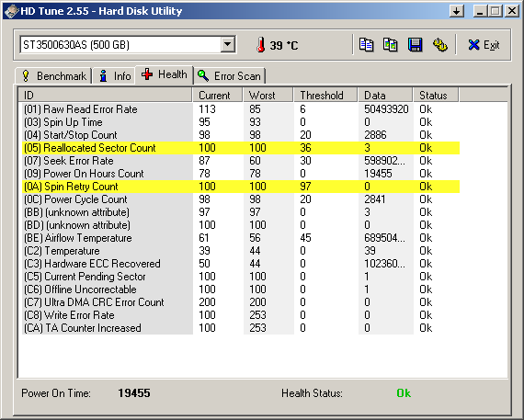
Task: Select the Ultra DMA CRC Error Count row
Action: click(x=241, y=302)
